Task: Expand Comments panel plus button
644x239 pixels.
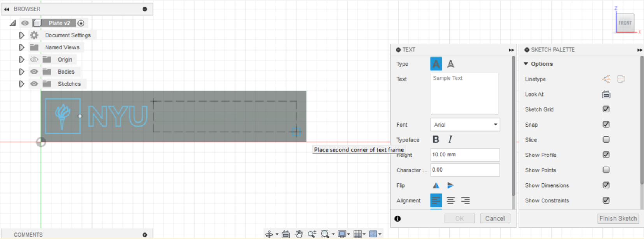Action: click(x=145, y=235)
